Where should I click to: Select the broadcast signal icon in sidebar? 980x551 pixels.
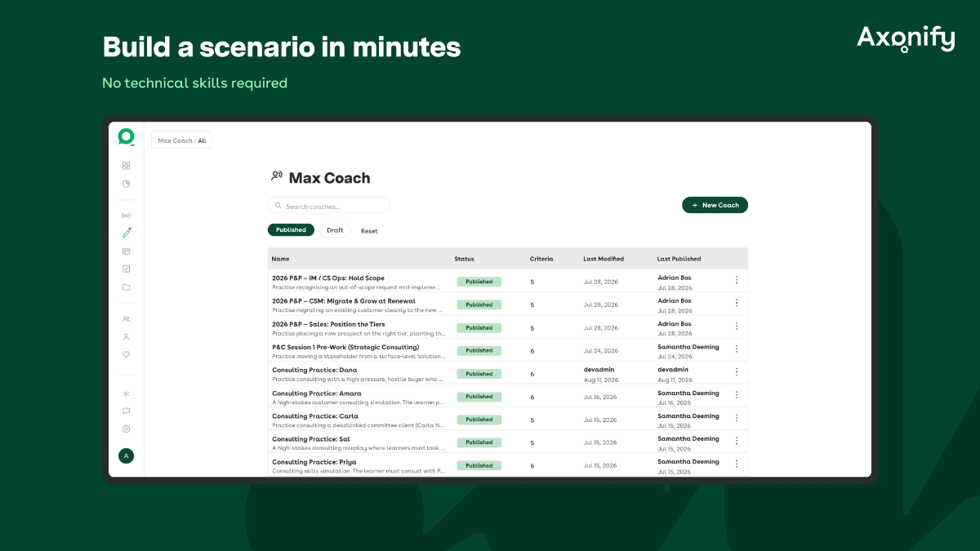pos(126,216)
